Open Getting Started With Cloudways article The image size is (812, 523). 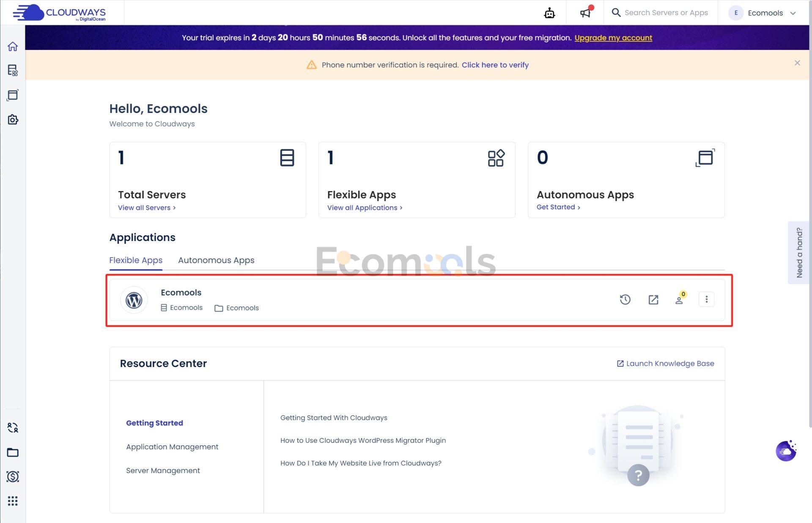point(334,418)
